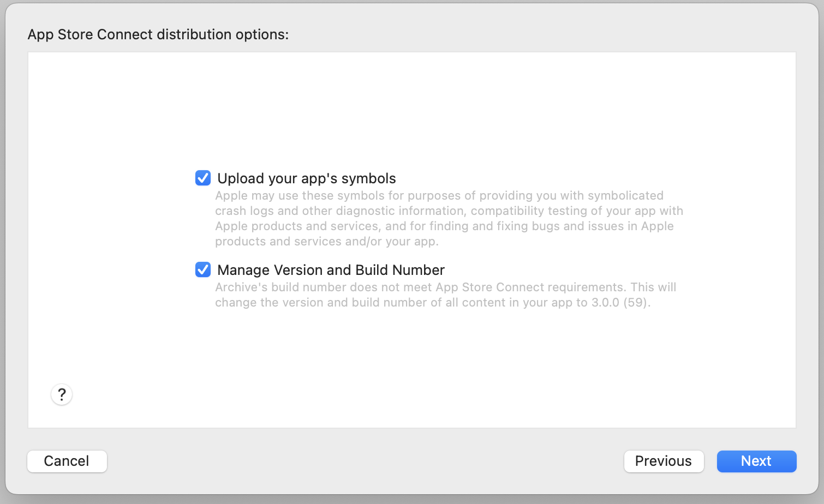The image size is (824, 504).
Task: Toggle symbol uploading off for this archive
Action: pos(203,178)
